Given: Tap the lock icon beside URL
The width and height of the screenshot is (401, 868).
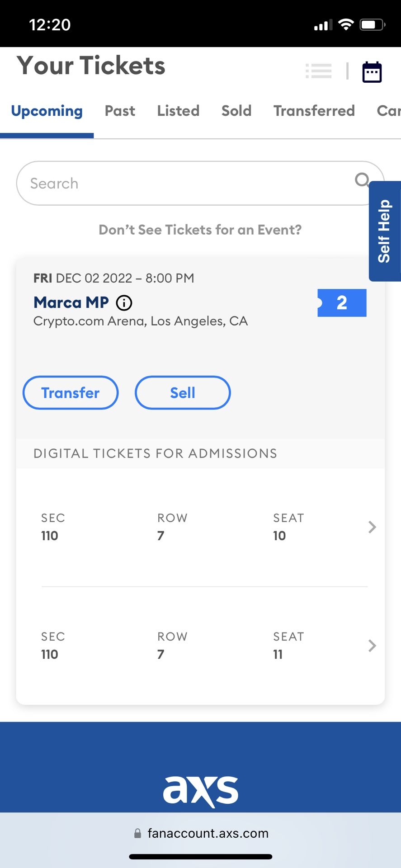Looking at the screenshot, I should tap(137, 833).
